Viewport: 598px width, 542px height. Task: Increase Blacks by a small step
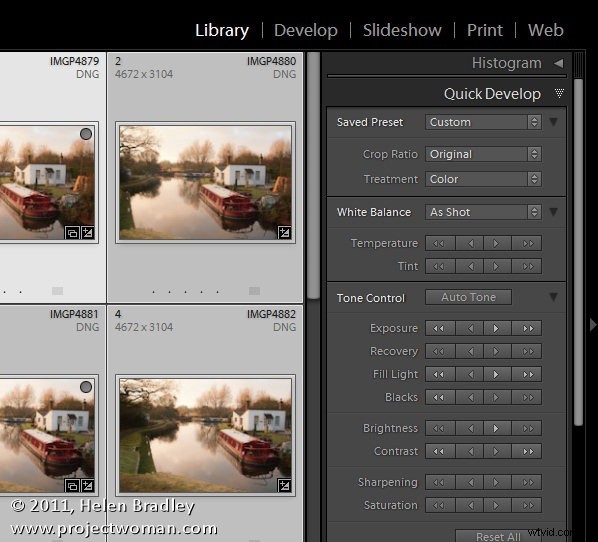coord(497,397)
